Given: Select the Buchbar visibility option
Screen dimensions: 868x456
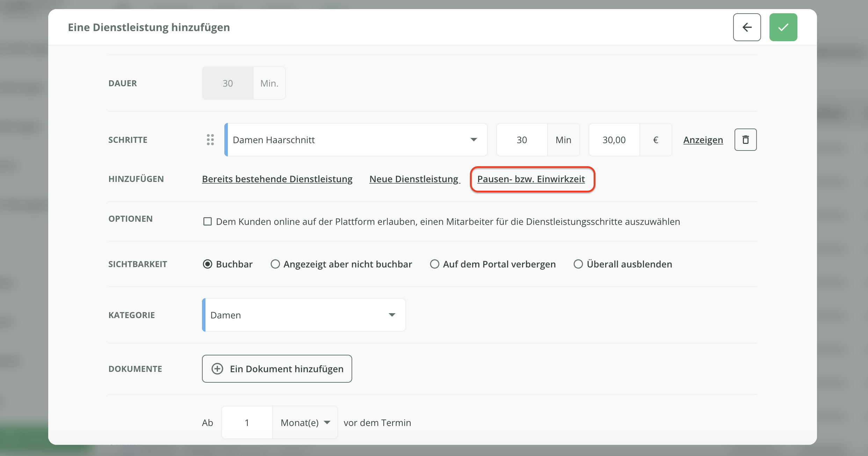Looking at the screenshot, I should pyautogui.click(x=208, y=264).
